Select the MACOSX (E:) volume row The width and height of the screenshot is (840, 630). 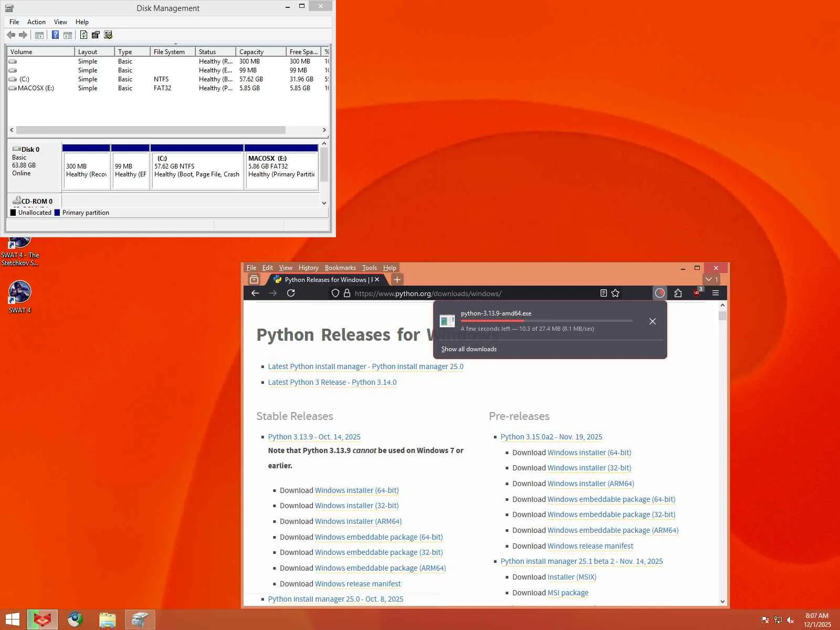[x=168, y=88]
